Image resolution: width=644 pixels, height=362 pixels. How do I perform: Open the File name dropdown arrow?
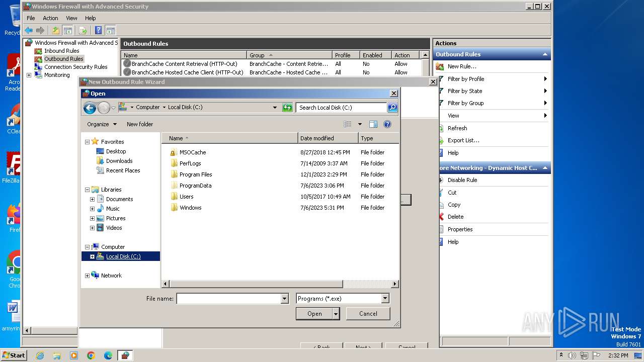pyautogui.click(x=284, y=299)
